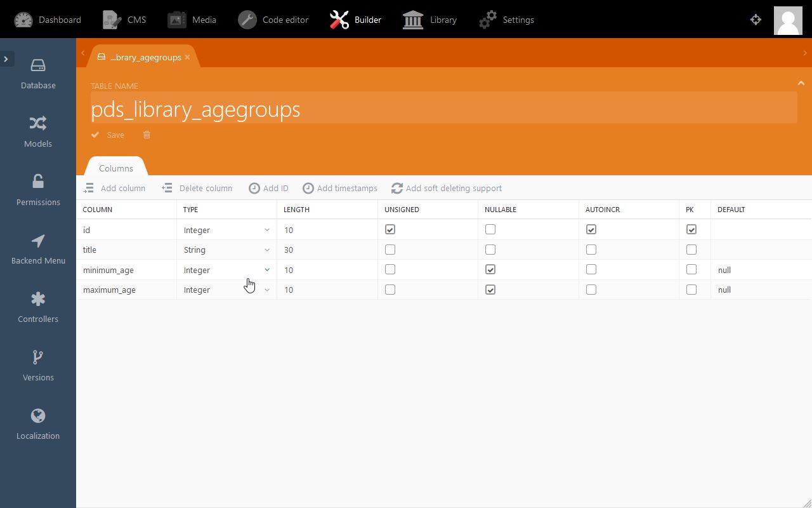Click the table name input field

[443, 109]
